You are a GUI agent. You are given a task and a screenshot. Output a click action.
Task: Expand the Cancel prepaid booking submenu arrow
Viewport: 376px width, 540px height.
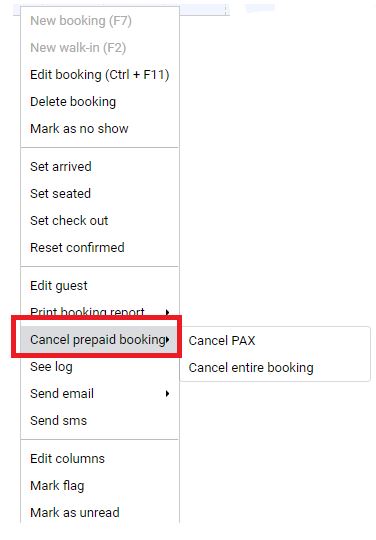pyautogui.click(x=167, y=340)
